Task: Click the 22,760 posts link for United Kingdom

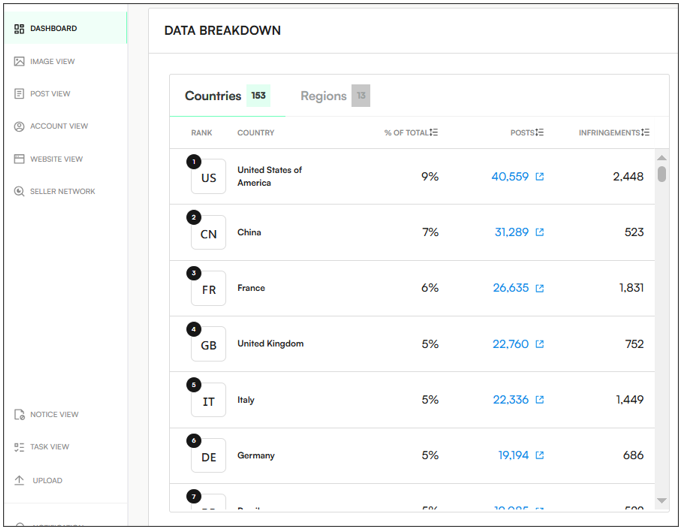Action: pos(511,344)
